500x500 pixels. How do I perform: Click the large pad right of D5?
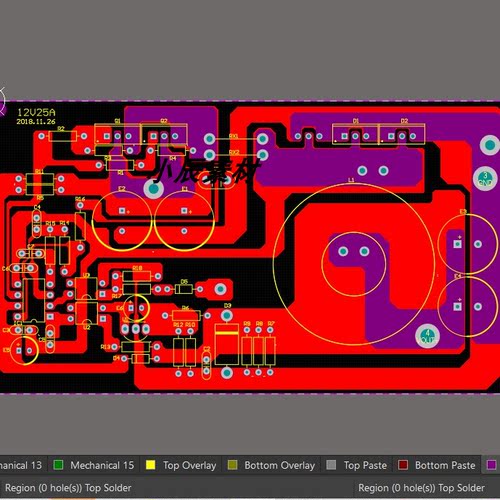(220, 289)
